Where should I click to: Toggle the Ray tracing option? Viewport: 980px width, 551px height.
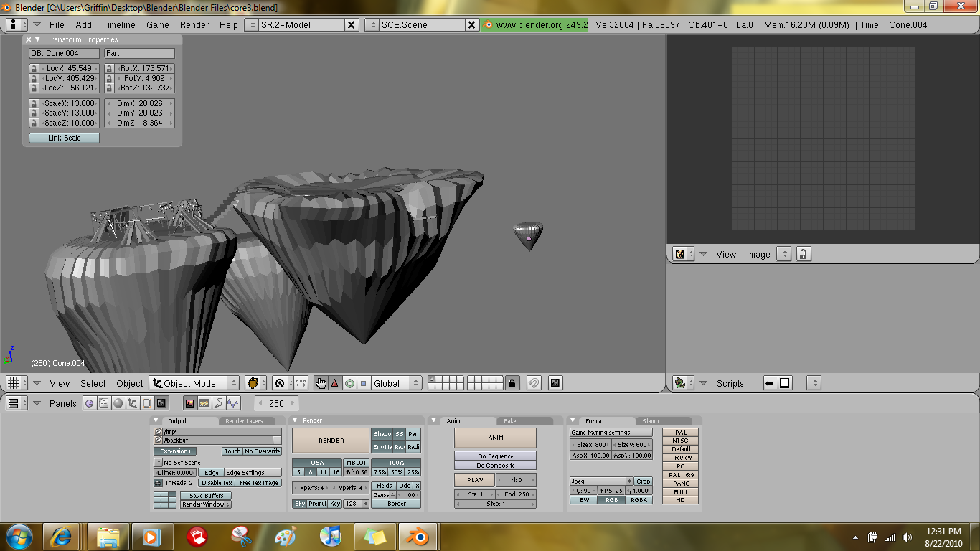pyautogui.click(x=400, y=447)
